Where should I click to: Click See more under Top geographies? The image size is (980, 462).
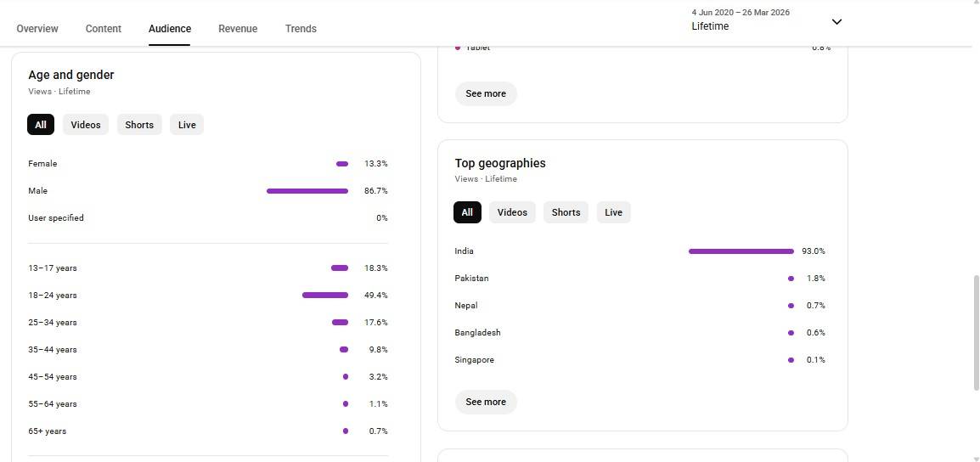coord(486,402)
